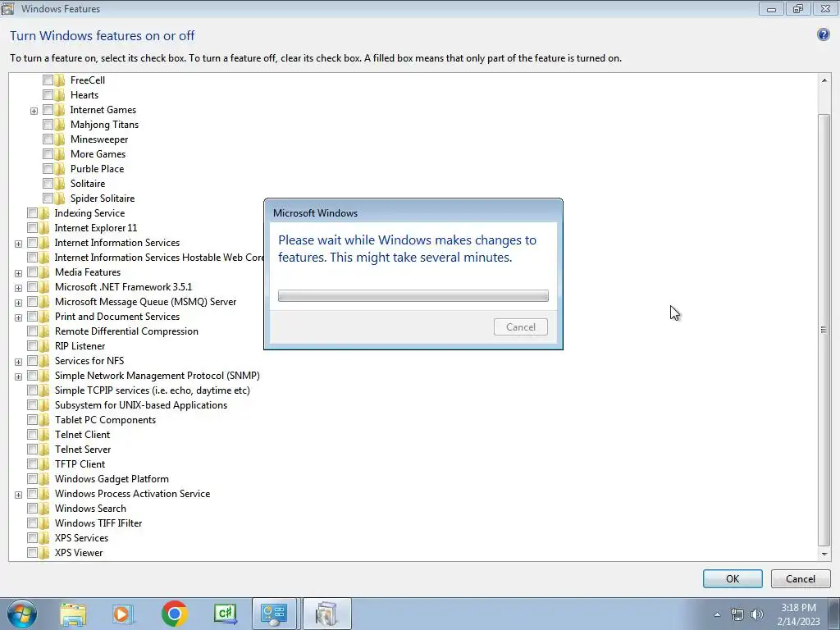
Task: Click the progress bar in Microsoft Windows dialog
Action: (413, 295)
